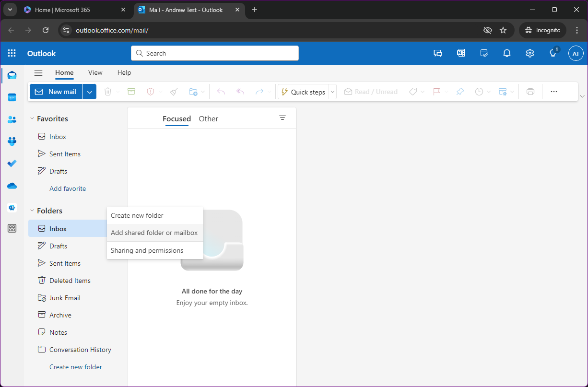Expand the ribbon display options chevron
588x387 pixels.
coord(582,96)
